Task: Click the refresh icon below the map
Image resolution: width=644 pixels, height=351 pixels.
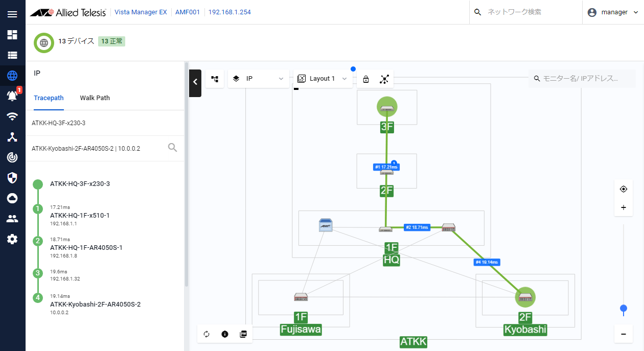Action: pos(206,334)
